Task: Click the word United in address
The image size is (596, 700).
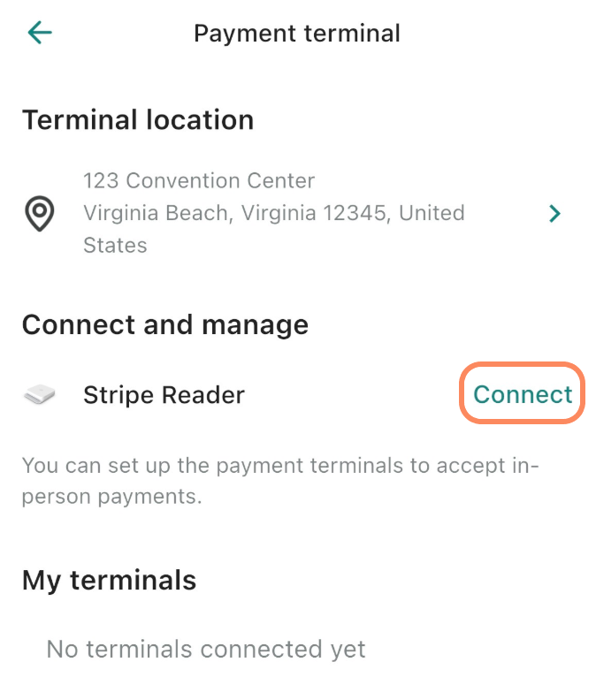Action: click(x=432, y=213)
